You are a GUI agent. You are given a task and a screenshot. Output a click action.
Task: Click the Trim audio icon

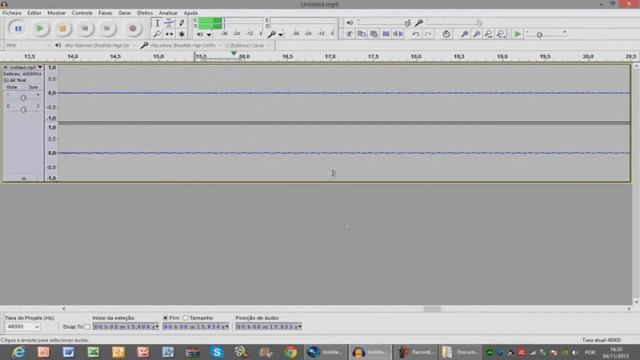pos(386,34)
